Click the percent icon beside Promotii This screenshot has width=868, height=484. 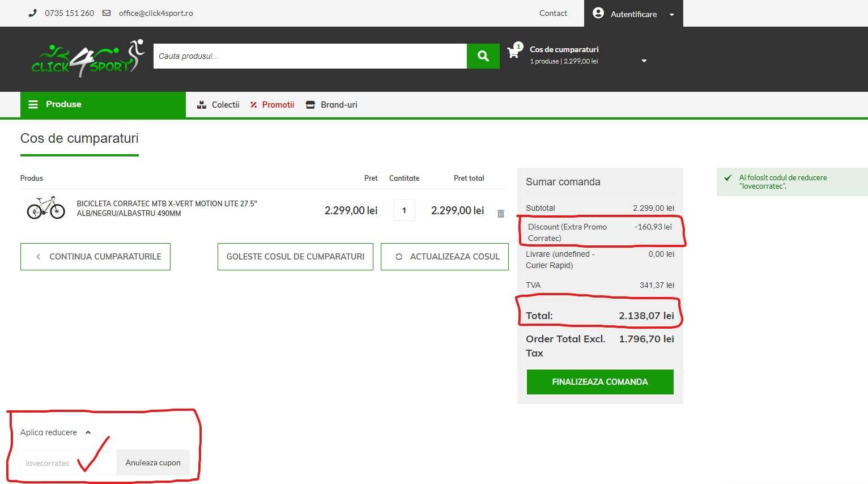(x=254, y=105)
